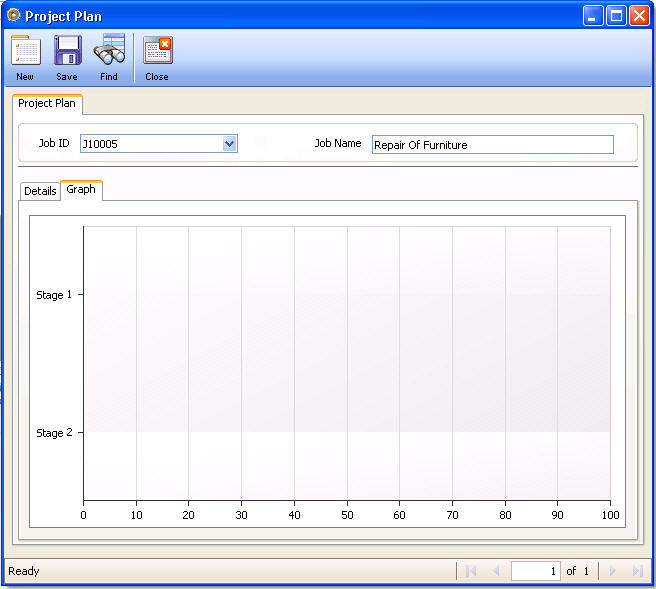The image size is (656, 589).
Task: Click the Job Name label
Action: point(338,143)
